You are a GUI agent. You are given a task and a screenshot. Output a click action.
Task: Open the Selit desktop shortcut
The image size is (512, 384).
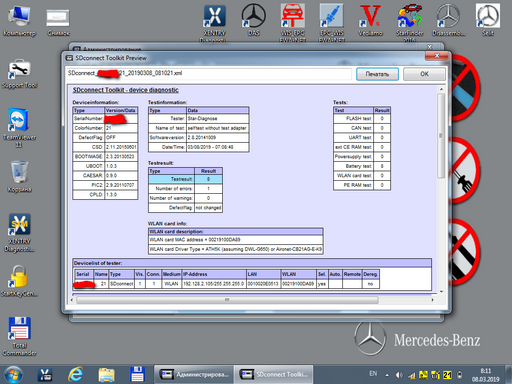[x=488, y=19]
